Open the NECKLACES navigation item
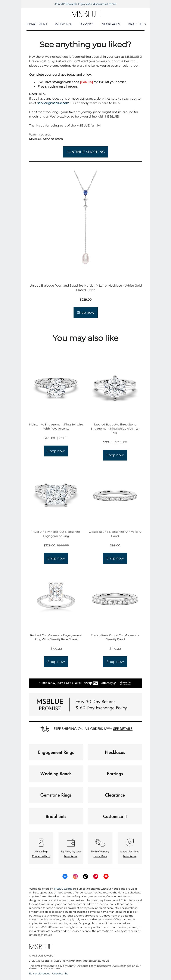The width and height of the screenshot is (171, 980). click(x=111, y=24)
